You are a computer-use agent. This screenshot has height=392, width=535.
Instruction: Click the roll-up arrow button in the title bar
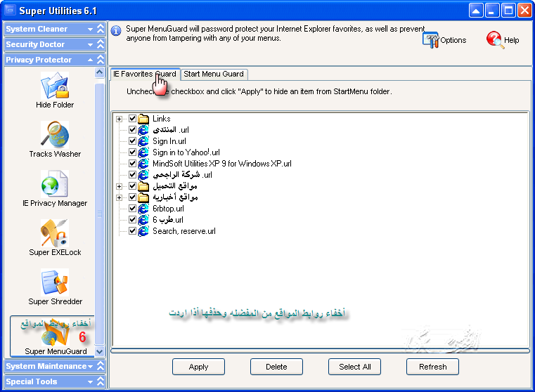click(x=476, y=11)
